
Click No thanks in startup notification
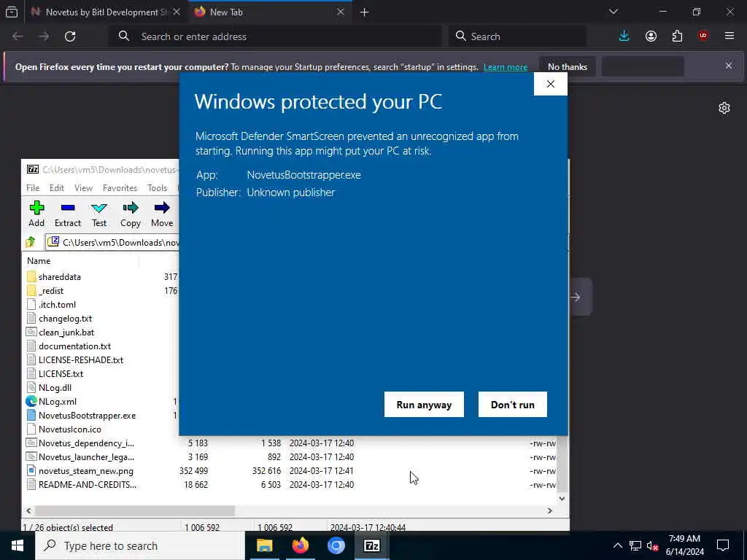point(568,66)
